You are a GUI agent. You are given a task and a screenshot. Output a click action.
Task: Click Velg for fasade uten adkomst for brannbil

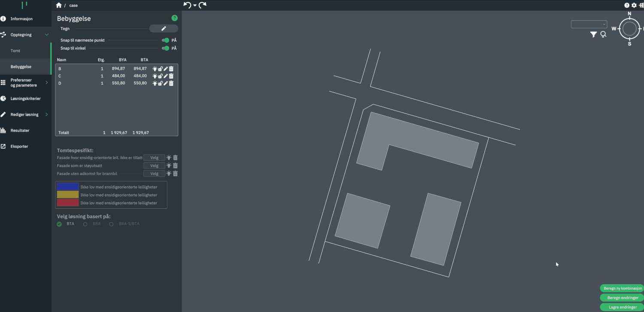point(154,173)
